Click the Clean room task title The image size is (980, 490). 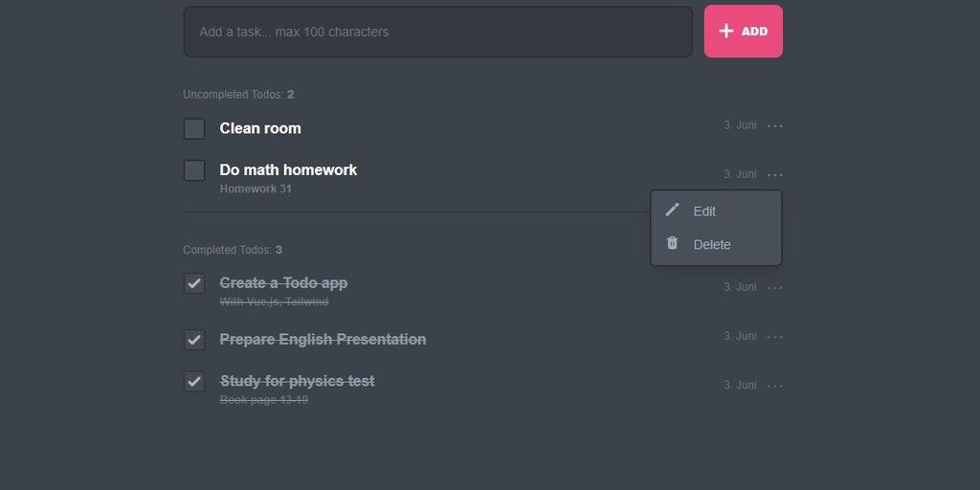point(260,128)
